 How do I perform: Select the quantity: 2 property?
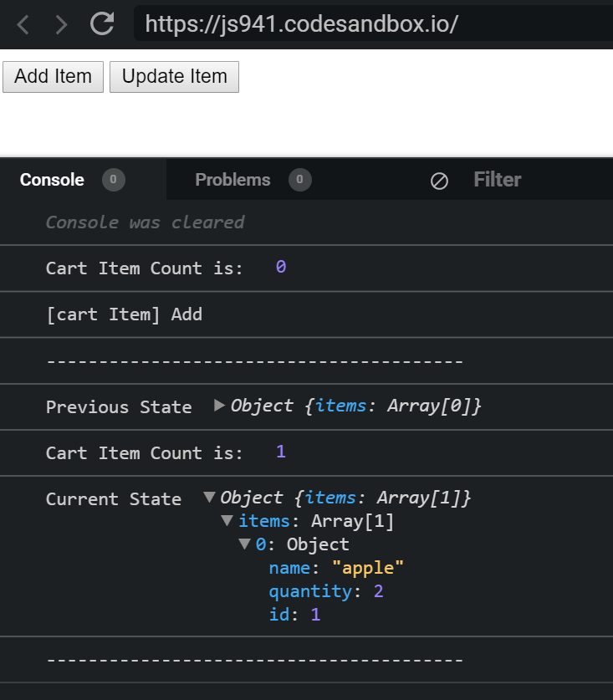pyautogui.click(x=325, y=591)
